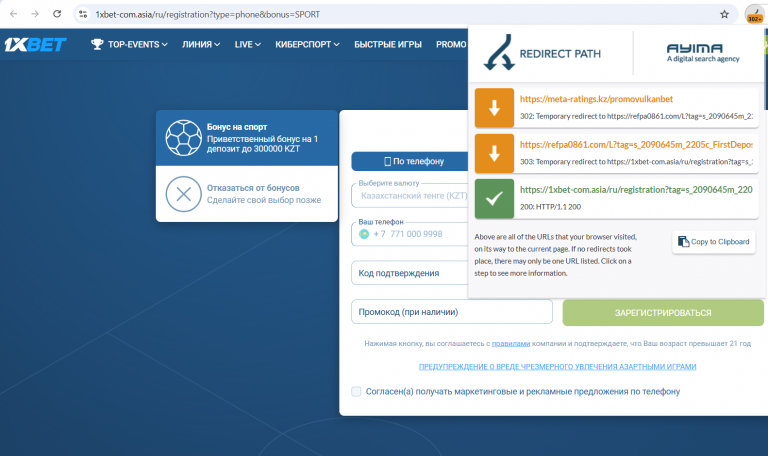
Task: Click the soccer ball bonus icon
Action: [x=183, y=138]
